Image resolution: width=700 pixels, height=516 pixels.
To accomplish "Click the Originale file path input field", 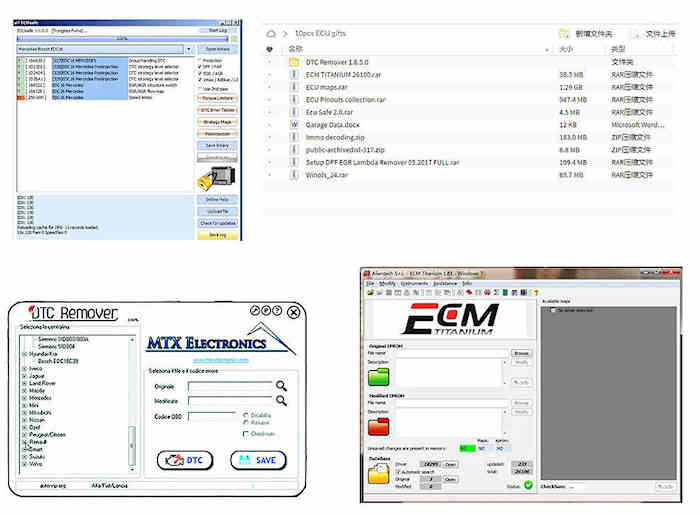I will tap(230, 387).
